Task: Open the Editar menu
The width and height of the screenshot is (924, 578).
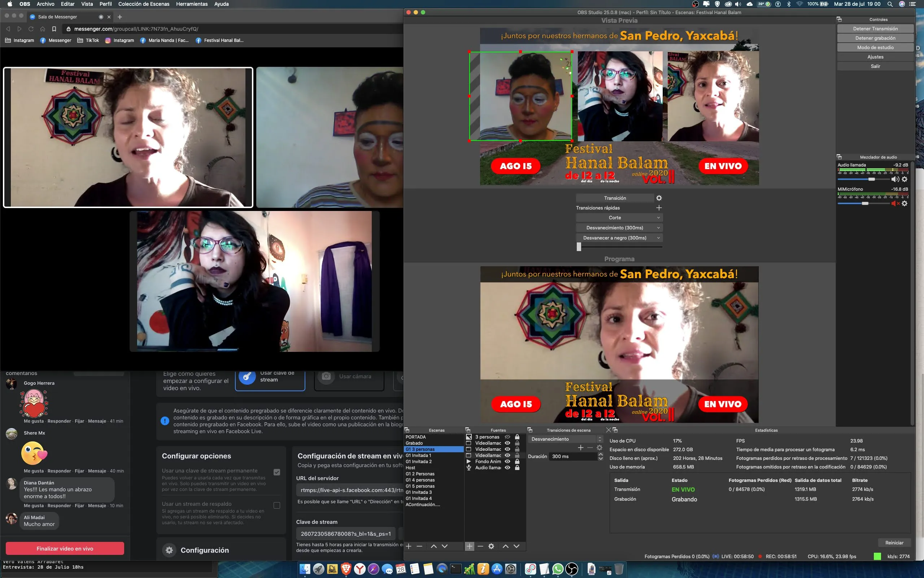Action: (x=67, y=4)
